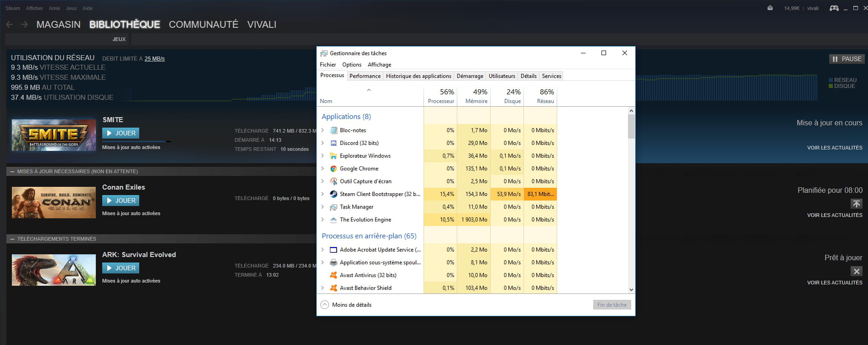This screenshot has width=868, height=345.
Task: Open the Conan Exiles game thumbnail
Action: [x=54, y=203]
